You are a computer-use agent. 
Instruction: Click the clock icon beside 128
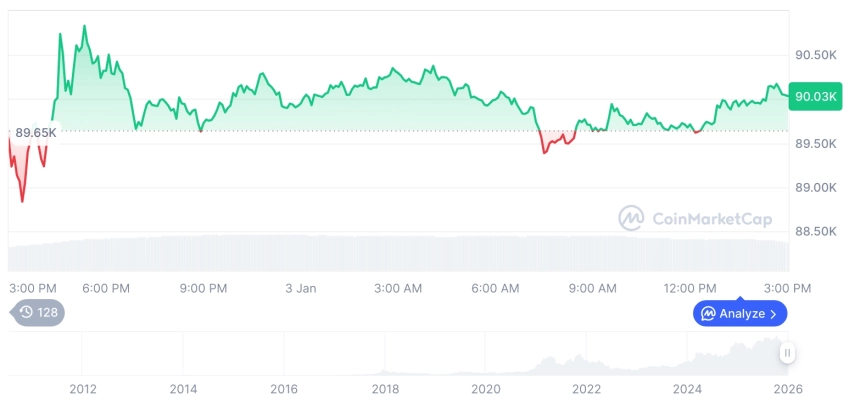[x=26, y=312]
